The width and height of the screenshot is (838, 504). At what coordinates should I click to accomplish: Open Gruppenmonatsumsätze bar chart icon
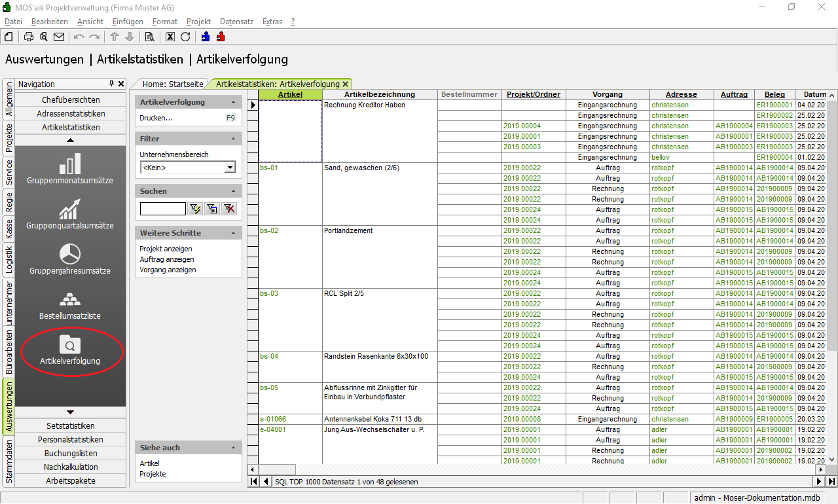pyautogui.click(x=71, y=164)
